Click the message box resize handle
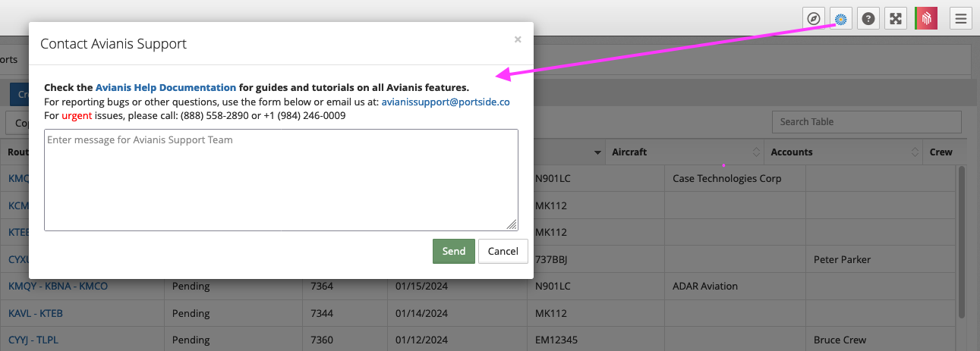The width and height of the screenshot is (980, 351). coord(512,224)
